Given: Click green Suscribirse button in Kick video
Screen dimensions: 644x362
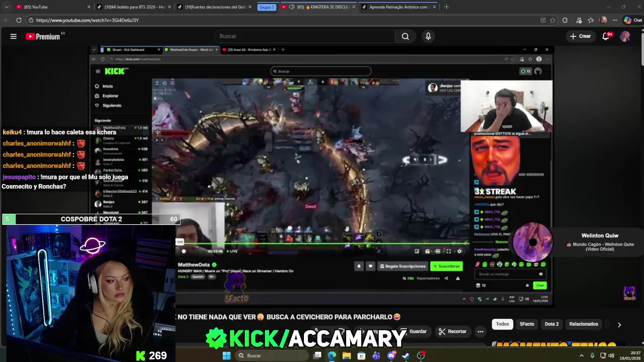Looking at the screenshot, I should 447,266.
